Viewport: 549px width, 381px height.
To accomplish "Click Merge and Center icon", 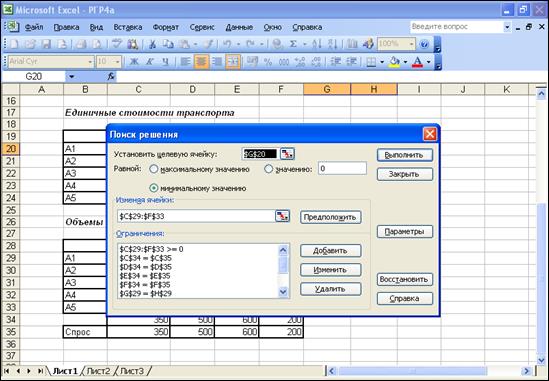I will click(x=233, y=62).
